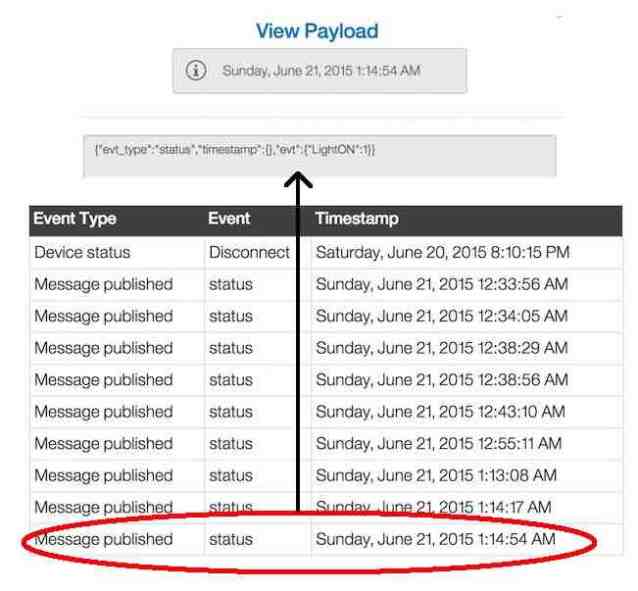Sort by the Event column header

click(x=229, y=219)
